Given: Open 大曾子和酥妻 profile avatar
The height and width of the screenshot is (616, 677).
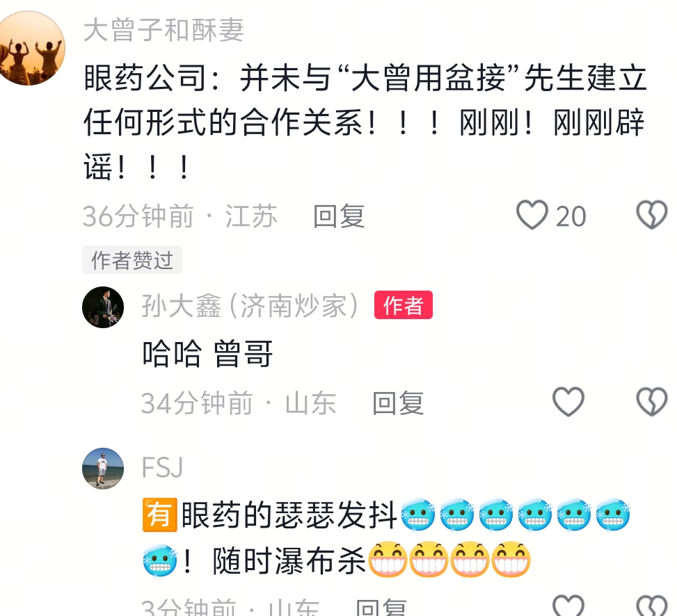Looking at the screenshot, I should (x=29, y=48).
